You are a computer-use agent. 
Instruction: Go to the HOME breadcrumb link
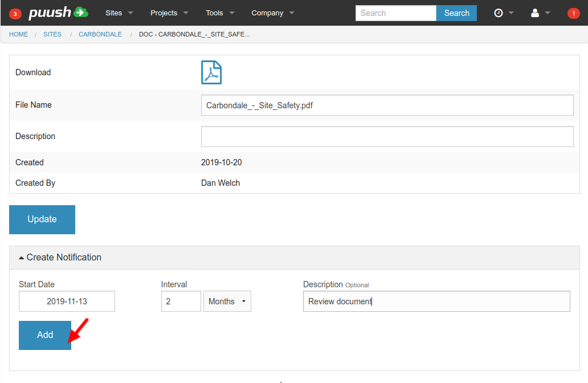[18, 34]
